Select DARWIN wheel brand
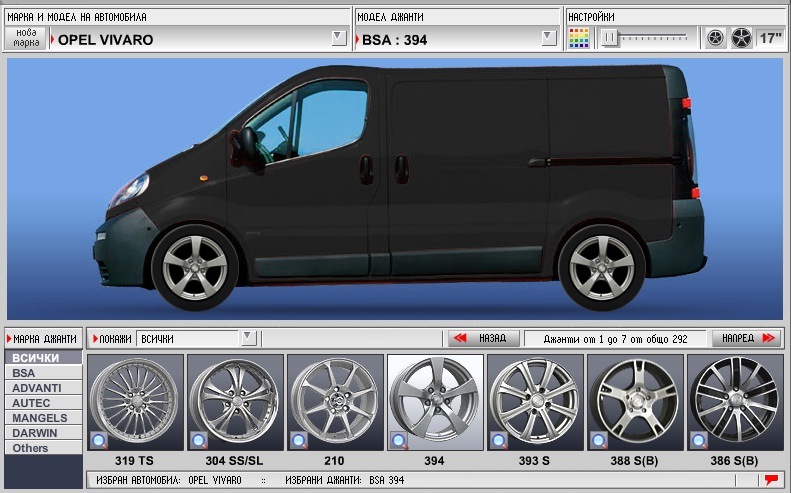Viewport: 791px width, 493px height. 43,433
